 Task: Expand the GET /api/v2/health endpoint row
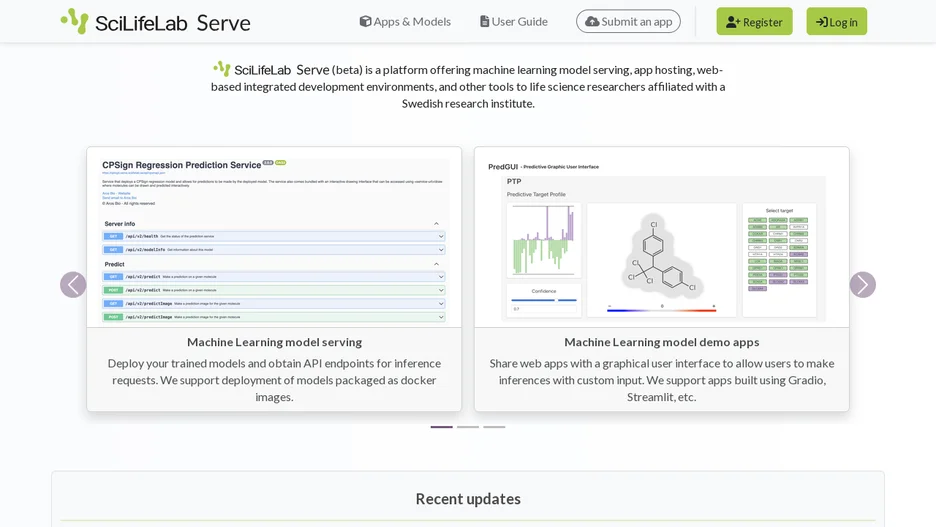[273, 236]
